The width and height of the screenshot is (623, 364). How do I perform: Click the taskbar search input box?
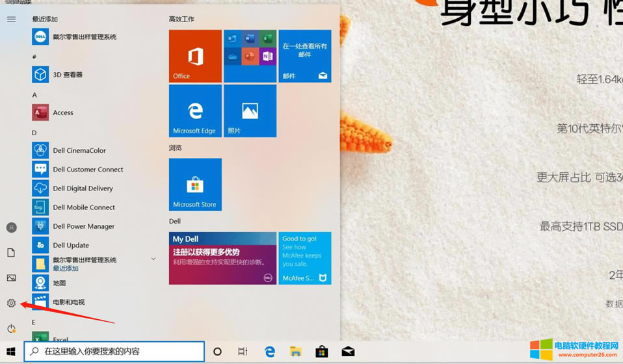(x=114, y=352)
